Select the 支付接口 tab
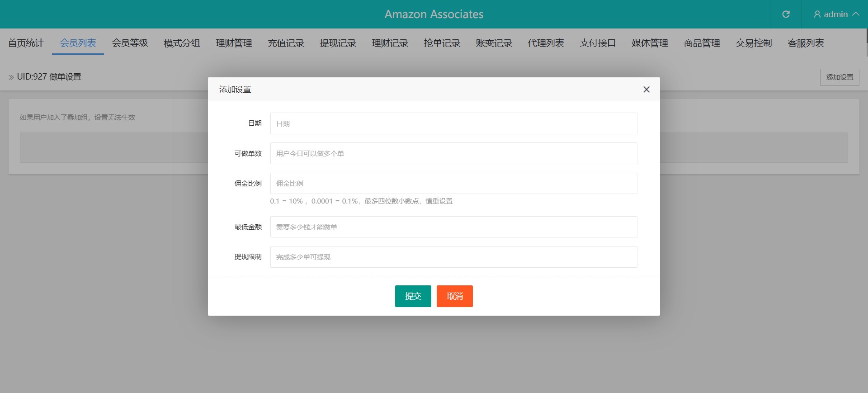Image resolution: width=868 pixels, height=393 pixels. click(598, 43)
